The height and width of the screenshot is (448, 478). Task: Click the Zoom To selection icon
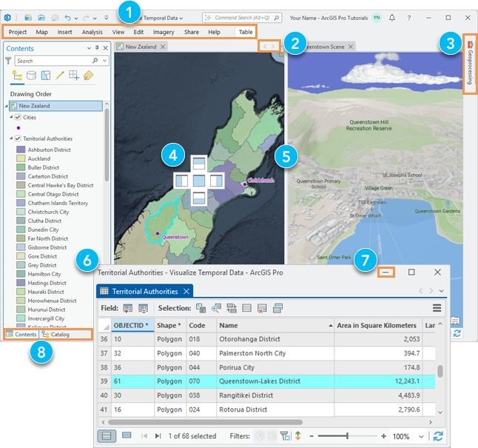pyautogui.click(x=216, y=308)
